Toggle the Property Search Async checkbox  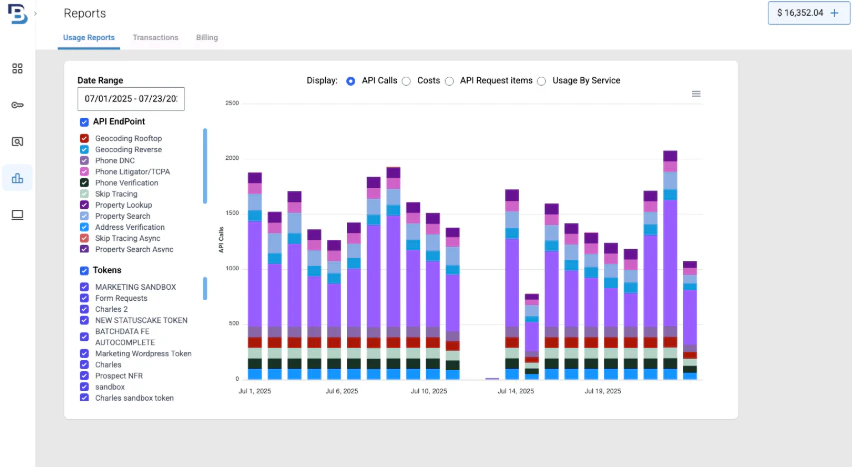coord(84,249)
